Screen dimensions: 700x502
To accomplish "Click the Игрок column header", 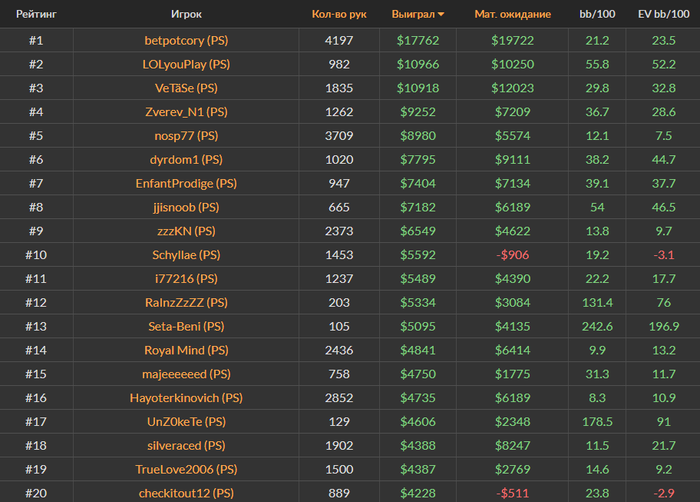I will tap(187, 15).
